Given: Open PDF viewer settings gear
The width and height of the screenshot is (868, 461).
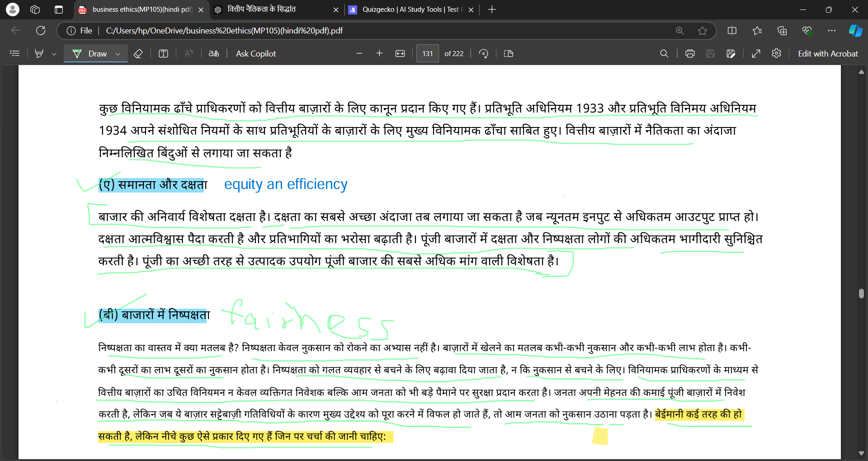Looking at the screenshot, I should click(777, 53).
